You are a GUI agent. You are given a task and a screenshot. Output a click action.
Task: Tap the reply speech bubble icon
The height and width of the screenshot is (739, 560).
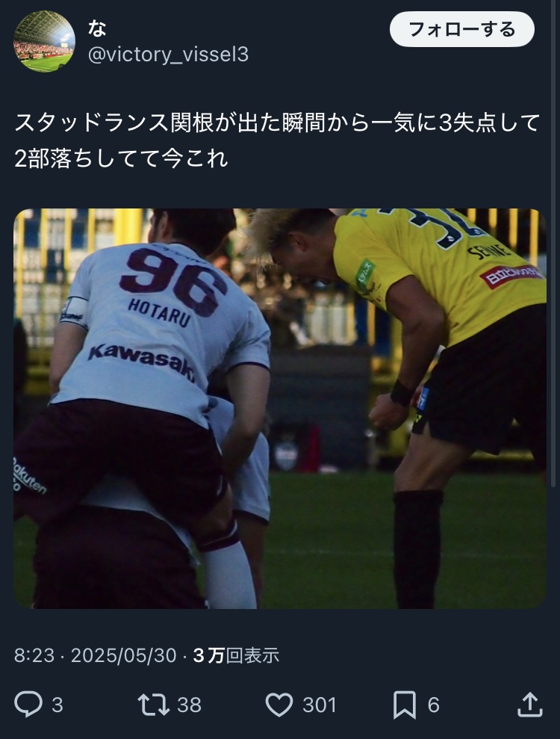(28, 704)
